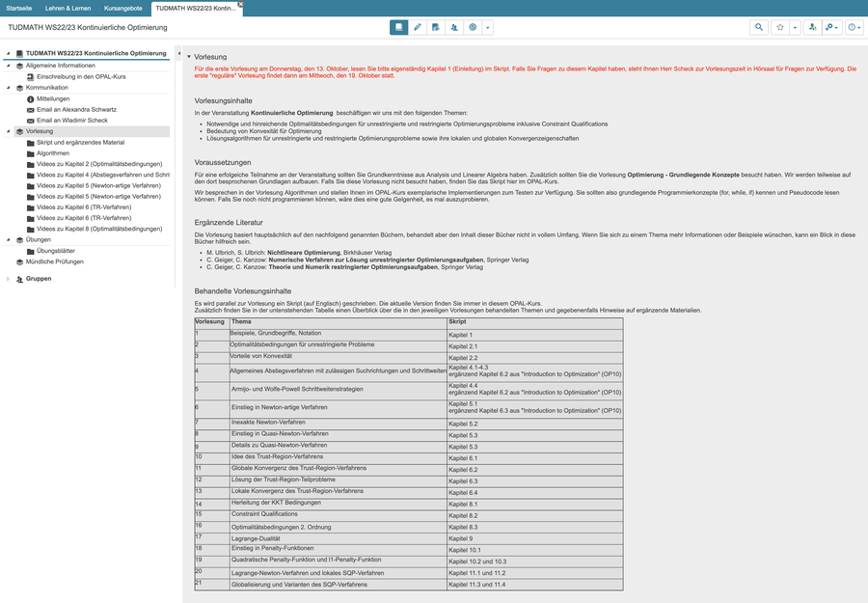Open the more-tools arrow beside circular icon
868x603 pixels.
(488, 27)
